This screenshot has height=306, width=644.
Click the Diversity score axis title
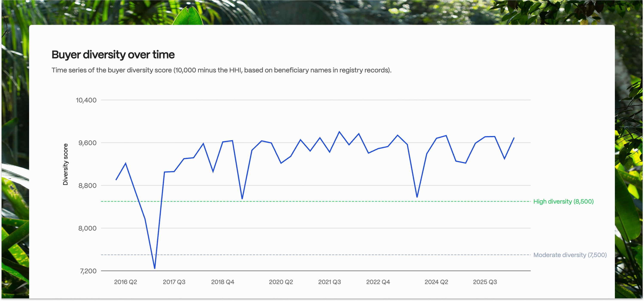(x=65, y=164)
